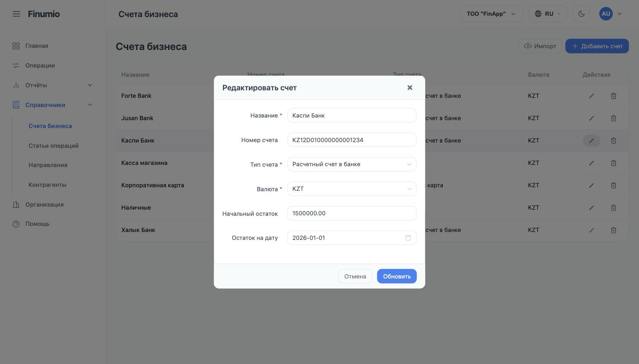Image resolution: width=639 pixels, height=364 pixels.
Task: Open the Тип счета dropdown
Action: click(x=352, y=164)
